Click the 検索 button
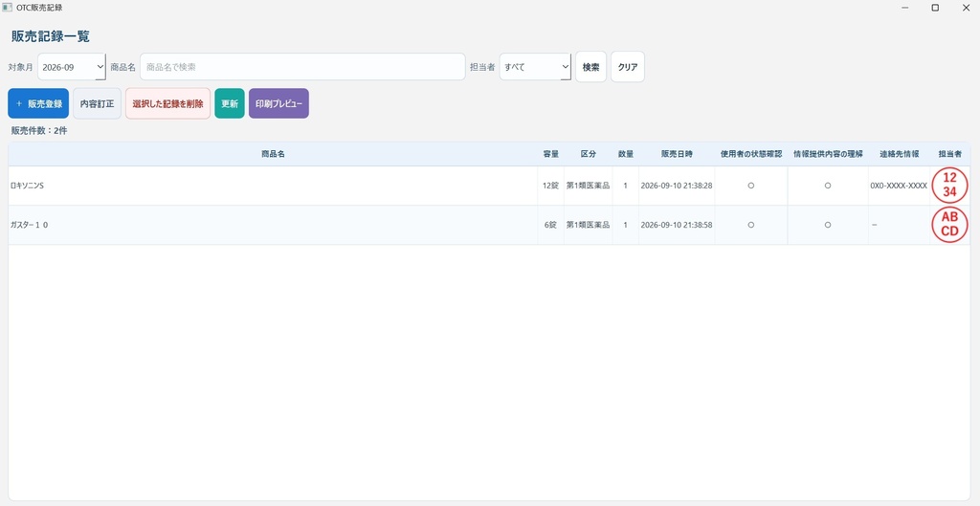This screenshot has height=506, width=980. pos(590,67)
